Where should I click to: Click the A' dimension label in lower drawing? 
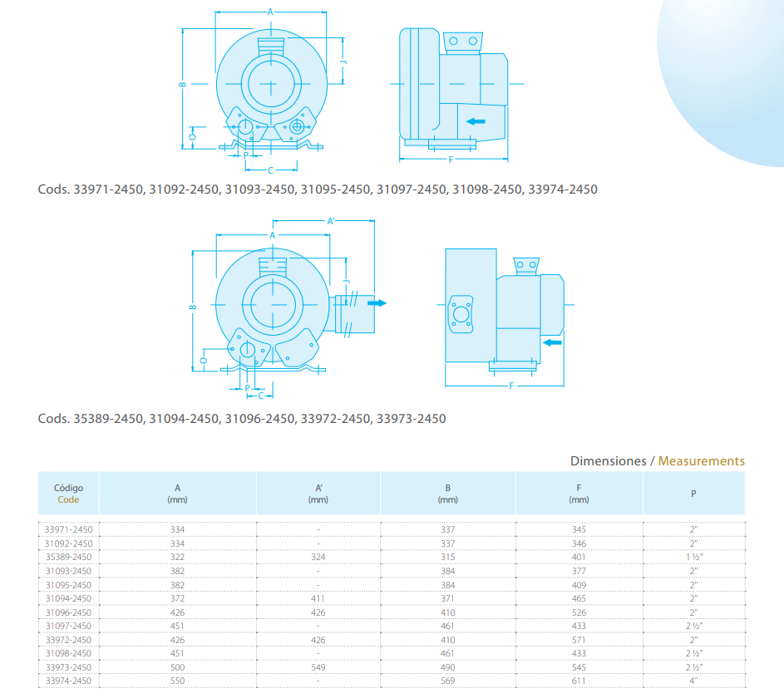point(331,221)
